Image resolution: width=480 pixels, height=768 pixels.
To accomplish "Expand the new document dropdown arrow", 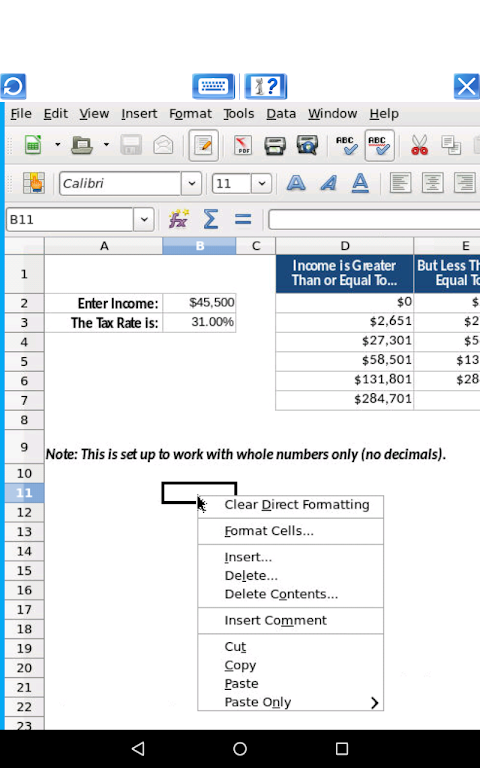I will click(x=57, y=144).
